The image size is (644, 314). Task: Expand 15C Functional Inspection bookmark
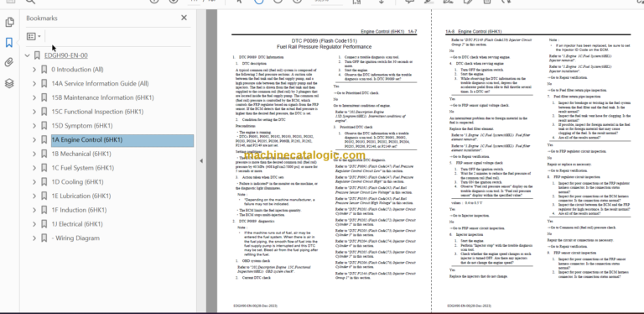click(34, 112)
